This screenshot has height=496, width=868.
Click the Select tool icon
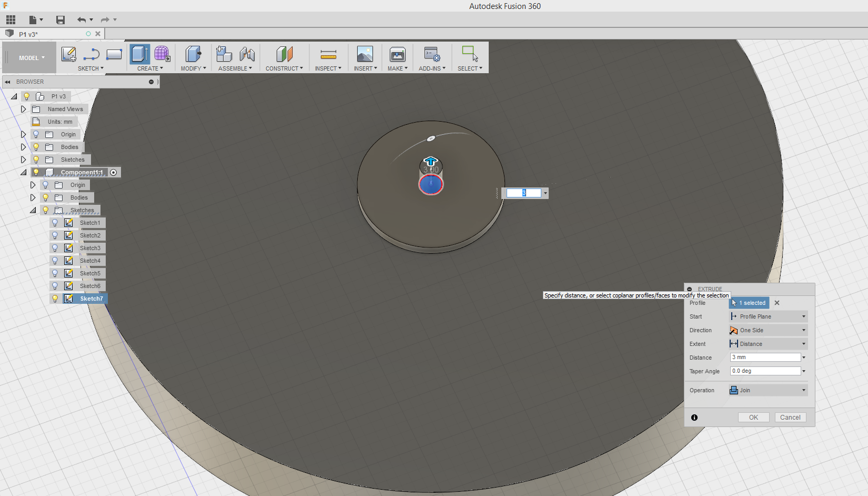pyautogui.click(x=470, y=54)
